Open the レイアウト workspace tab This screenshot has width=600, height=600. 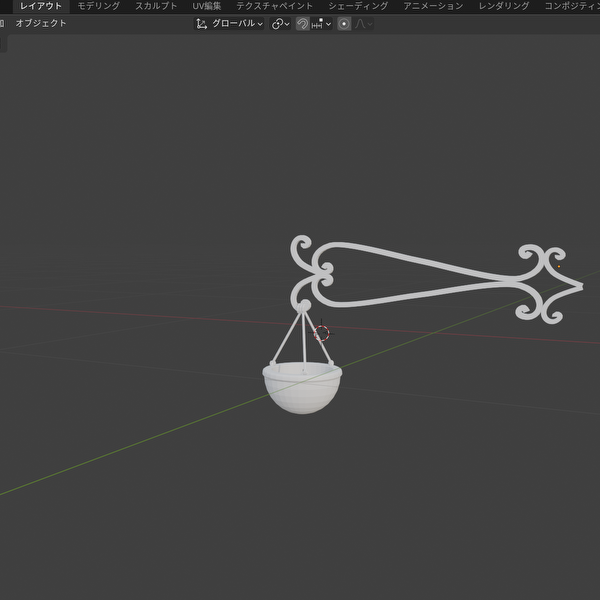(x=41, y=6)
